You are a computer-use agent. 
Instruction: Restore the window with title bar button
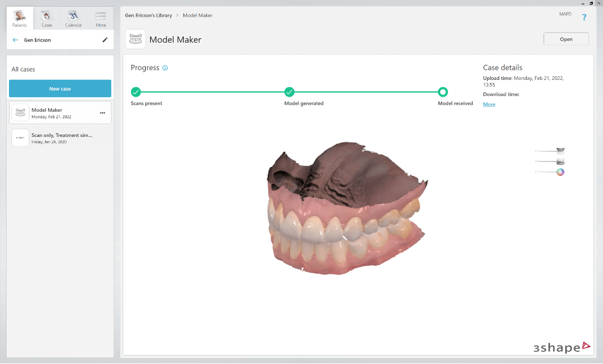pos(591,3)
